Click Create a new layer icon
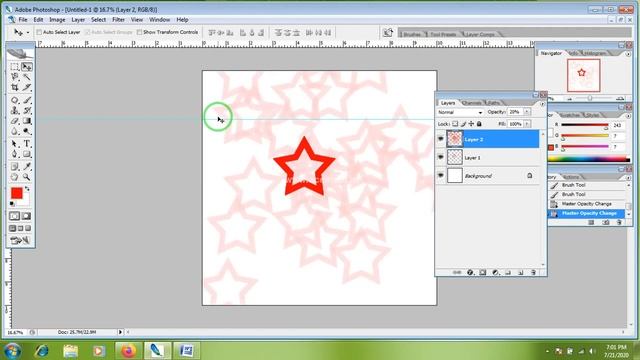 click(x=521, y=272)
